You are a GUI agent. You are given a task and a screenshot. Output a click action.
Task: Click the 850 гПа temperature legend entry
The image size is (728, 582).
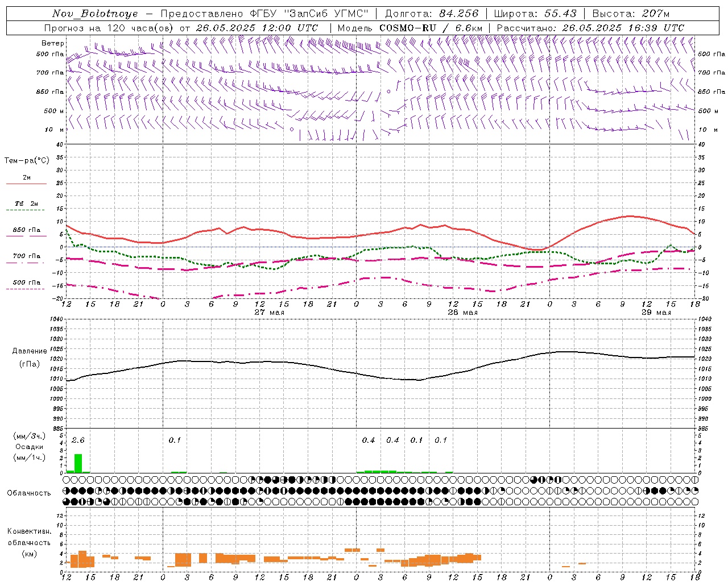(27, 230)
